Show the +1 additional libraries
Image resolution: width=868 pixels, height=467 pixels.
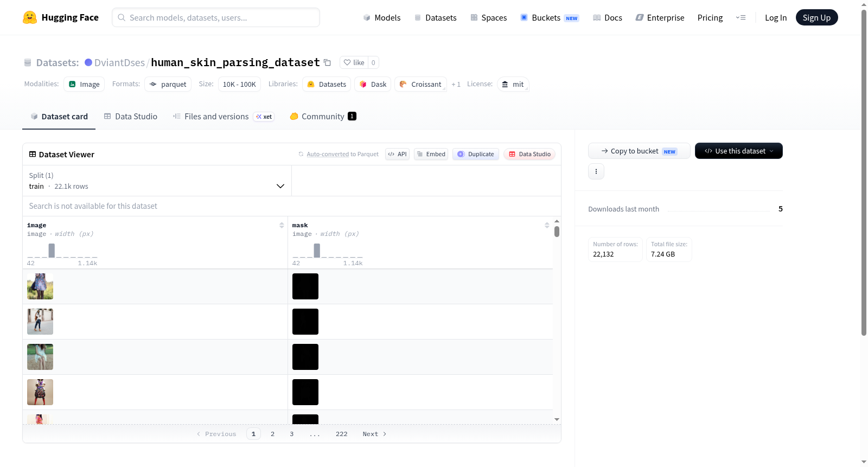(x=456, y=84)
